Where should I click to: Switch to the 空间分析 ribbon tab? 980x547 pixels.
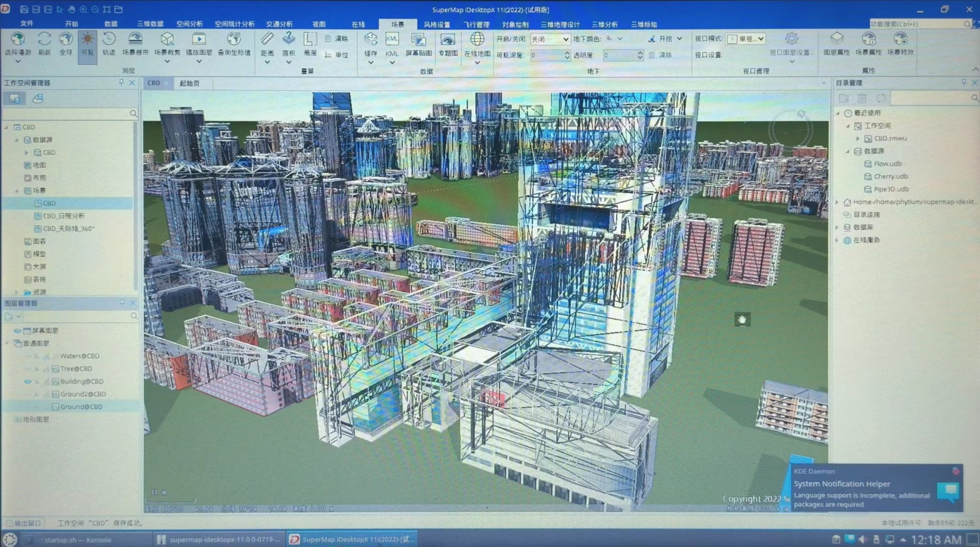(x=189, y=24)
